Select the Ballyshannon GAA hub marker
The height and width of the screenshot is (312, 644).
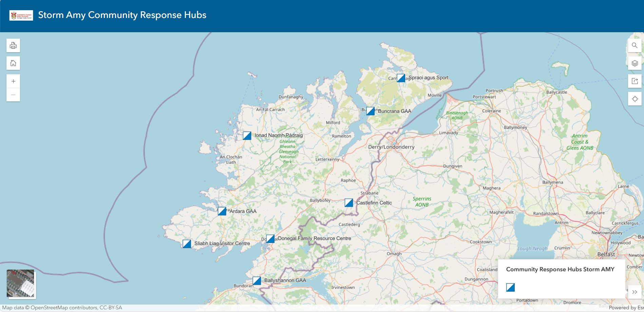(257, 281)
